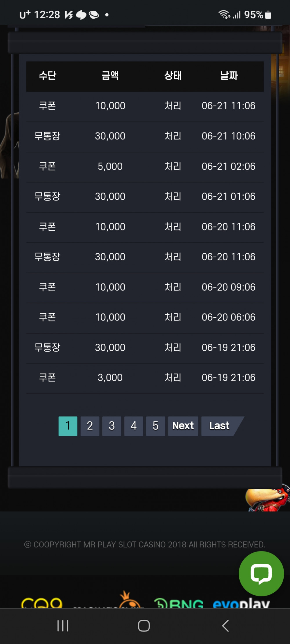Go to page 5
This screenshot has height=644, width=290.
155,426
